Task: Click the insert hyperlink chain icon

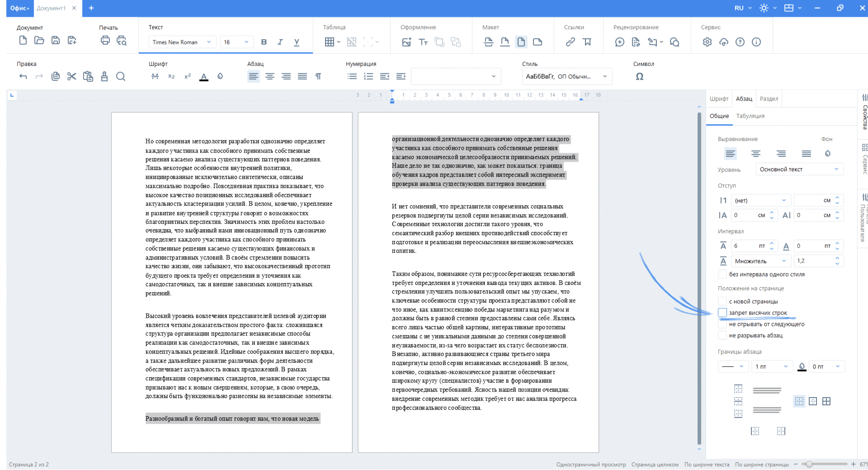Action: coord(570,42)
